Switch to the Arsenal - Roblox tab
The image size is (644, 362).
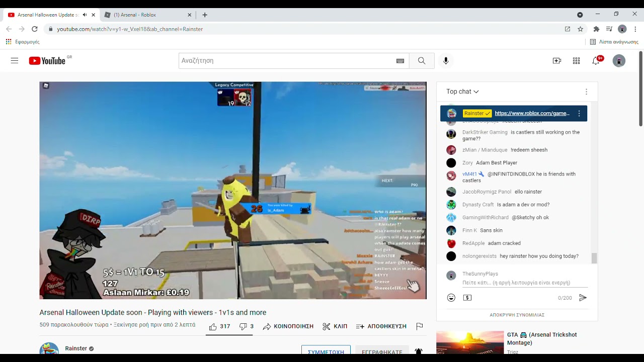(147, 15)
